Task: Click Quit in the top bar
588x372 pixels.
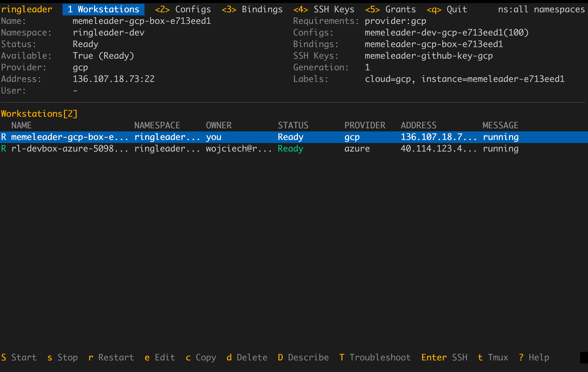Action: 447,10
